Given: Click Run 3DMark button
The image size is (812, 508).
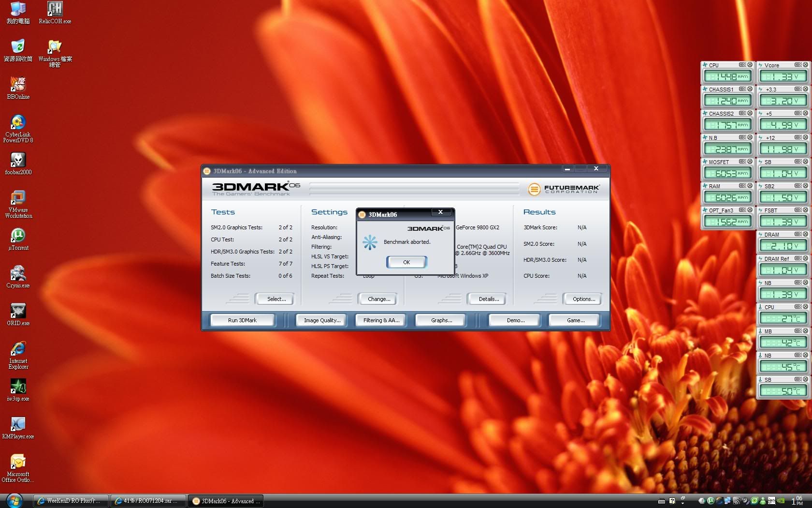Looking at the screenshot, I should tap(242, 320).
